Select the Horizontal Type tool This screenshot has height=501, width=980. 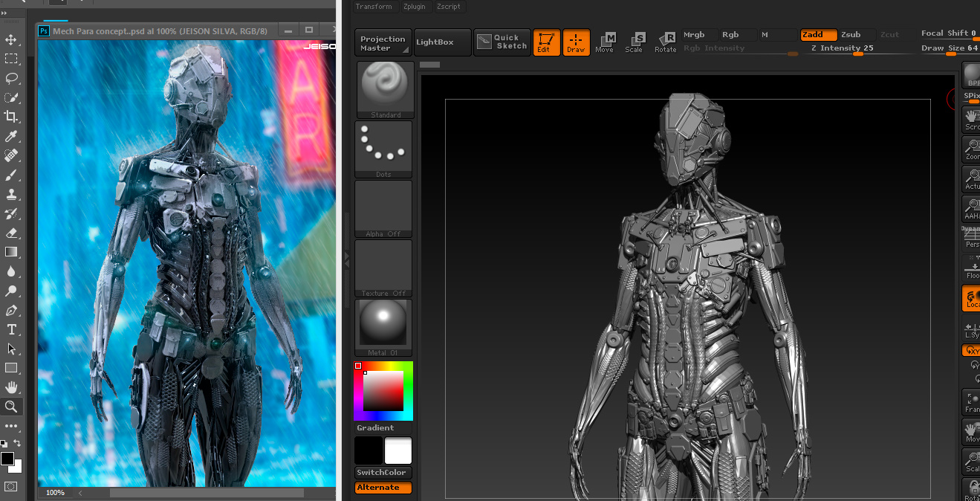tap(11, 329)
